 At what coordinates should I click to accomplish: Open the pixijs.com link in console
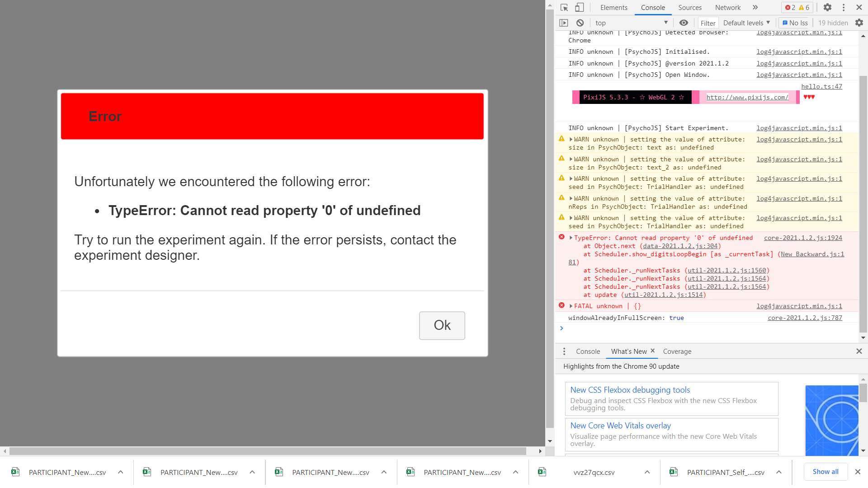tap(747, 97)
